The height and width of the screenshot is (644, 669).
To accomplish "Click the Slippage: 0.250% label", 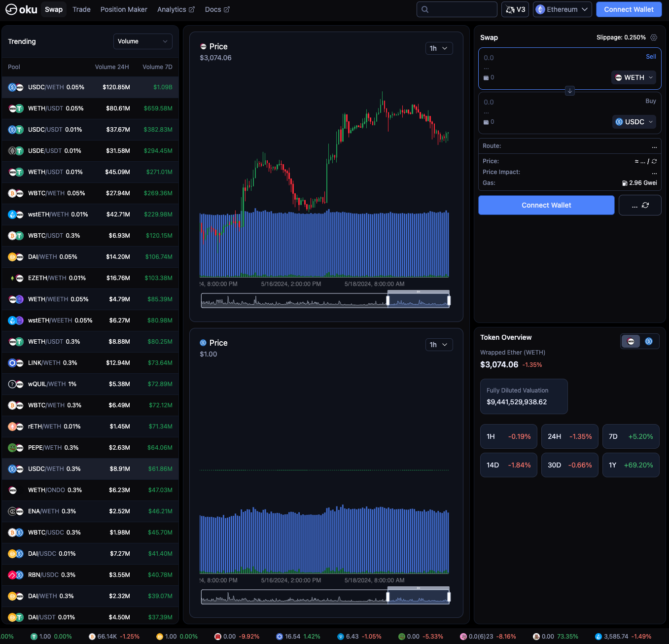I will (621, 37).
